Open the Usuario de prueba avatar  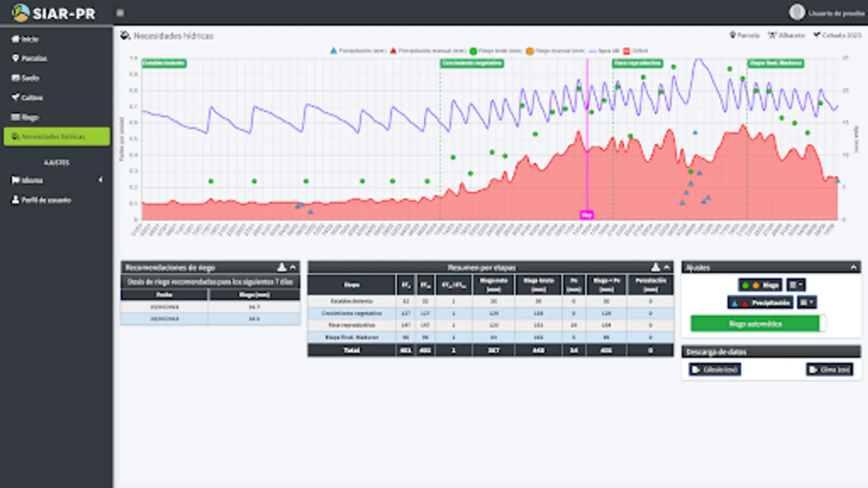[x=796, y=12]
